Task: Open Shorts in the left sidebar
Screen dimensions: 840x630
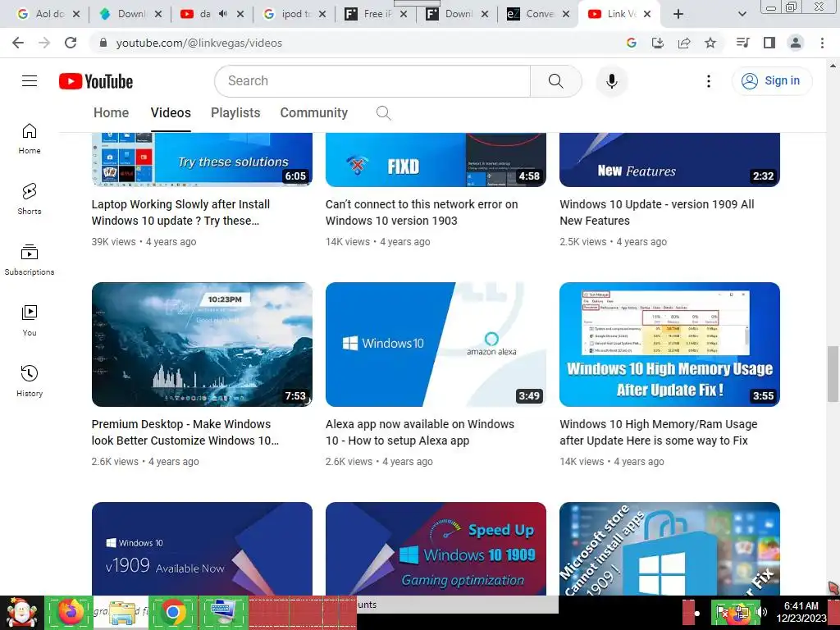Action: click(30, 199)
